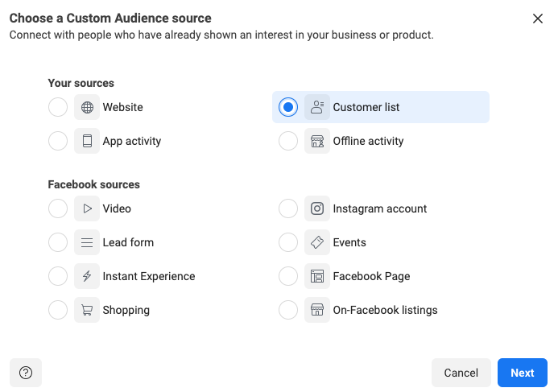Viewport: 558px width, 392px height.
Task: Open help with the question mark icon
Action: pyautogui.click(x=26, y=373)
